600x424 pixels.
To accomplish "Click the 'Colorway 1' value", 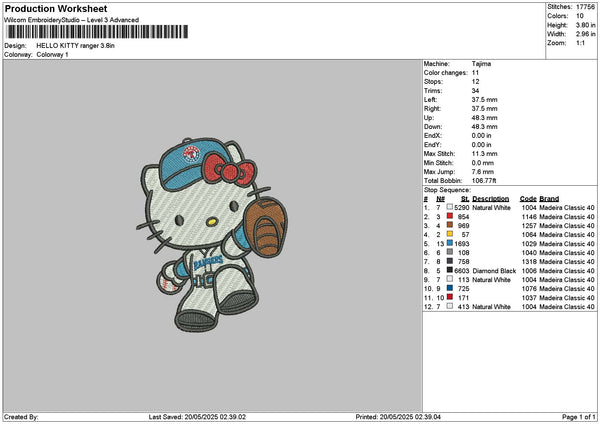I will pyautogui.click(x=52, y=55).
